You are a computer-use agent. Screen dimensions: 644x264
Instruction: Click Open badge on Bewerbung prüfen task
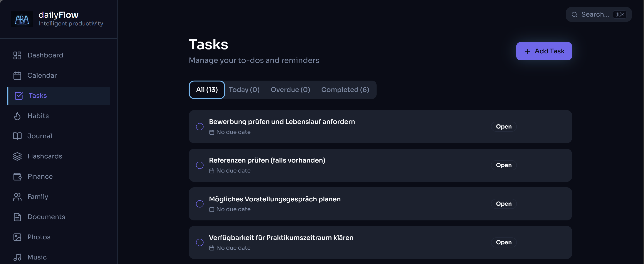pyautogui.click(x=504, y=127)
